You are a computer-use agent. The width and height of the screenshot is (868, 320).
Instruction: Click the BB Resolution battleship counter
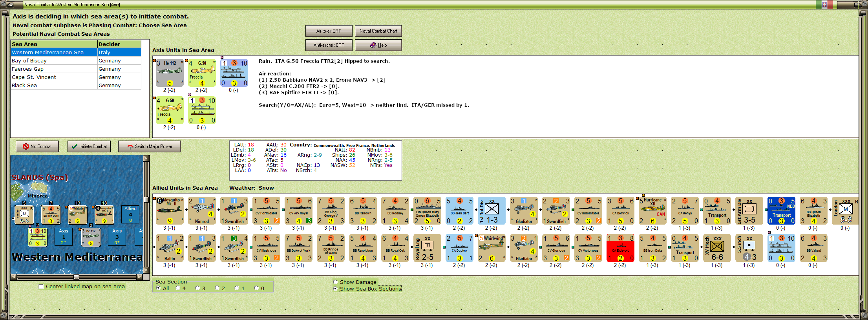pos(363,248)
